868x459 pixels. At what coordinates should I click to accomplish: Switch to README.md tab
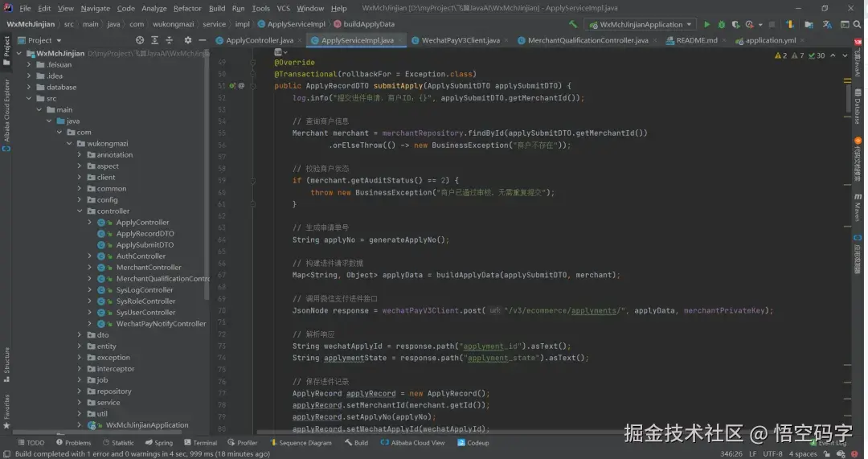pos(691,40)
